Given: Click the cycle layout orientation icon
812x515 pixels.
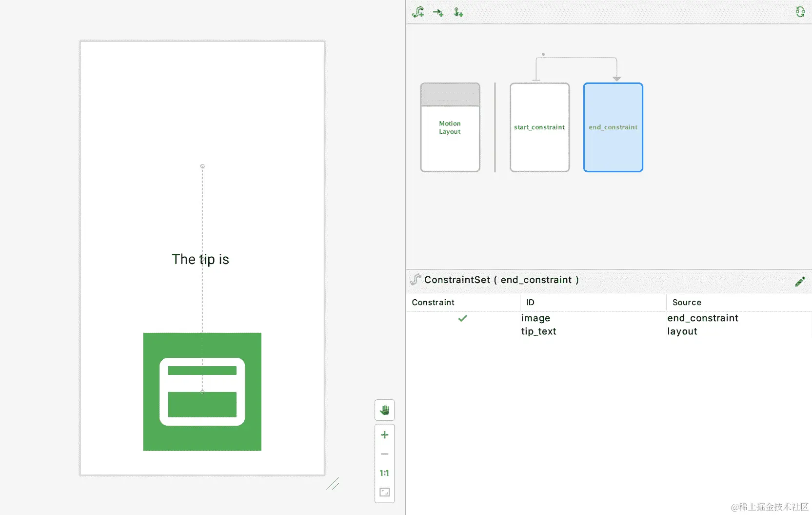Looking at the screenshot, I should [800, 12].
